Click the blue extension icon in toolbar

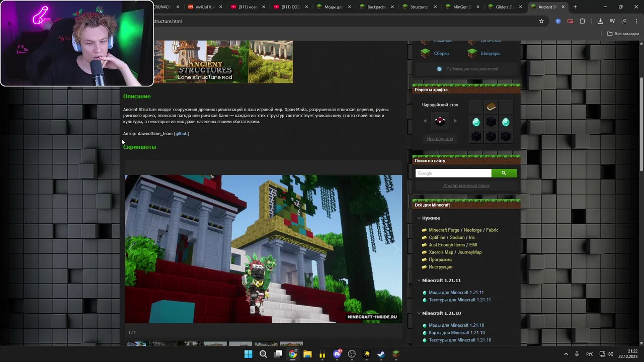(558, 21)
